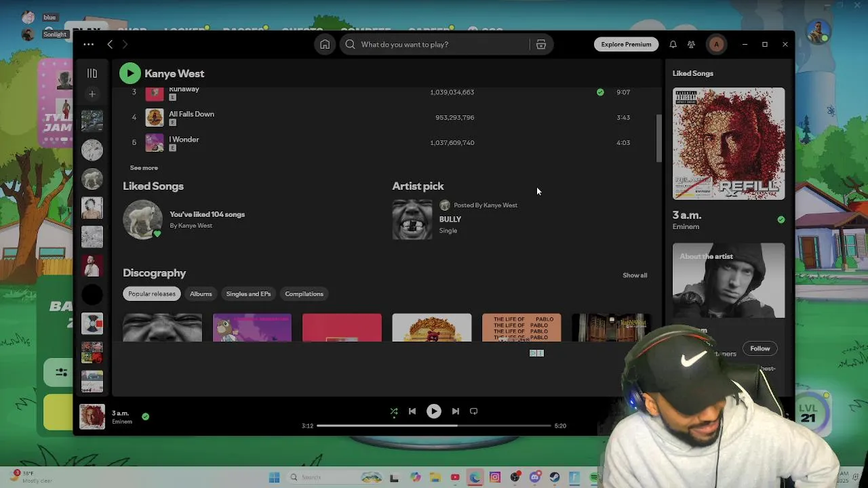
Task: Click See more under popular tracks
Action: click(144, 167)
